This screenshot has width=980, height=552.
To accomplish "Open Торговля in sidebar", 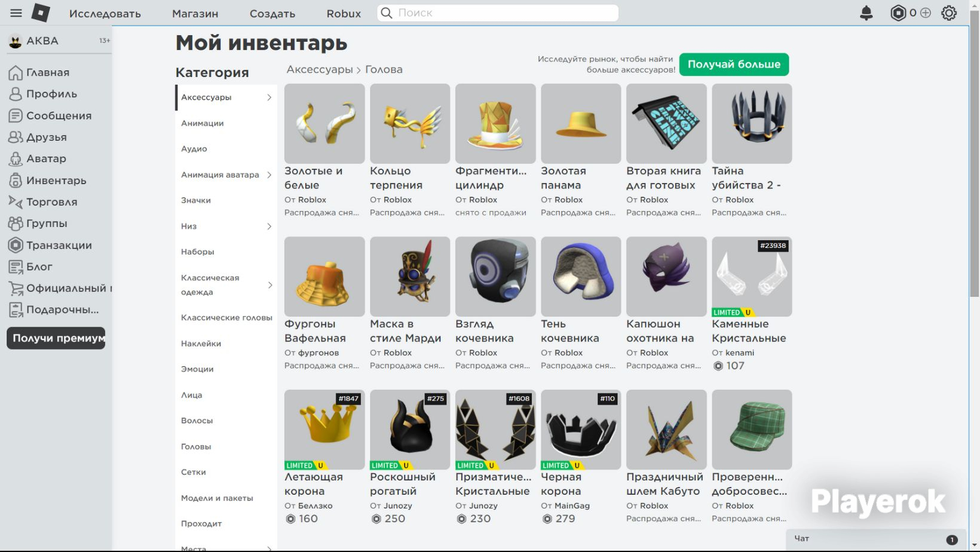I will point(42,202).
